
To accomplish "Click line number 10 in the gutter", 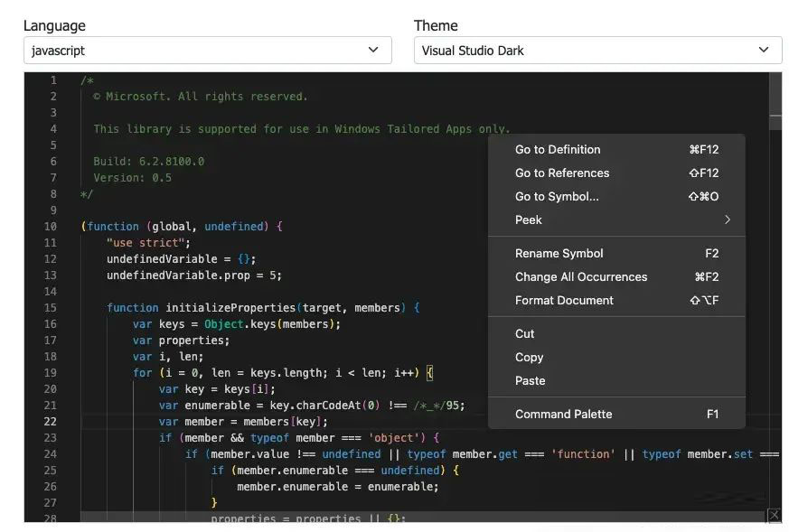I will [x=50, y=227].
